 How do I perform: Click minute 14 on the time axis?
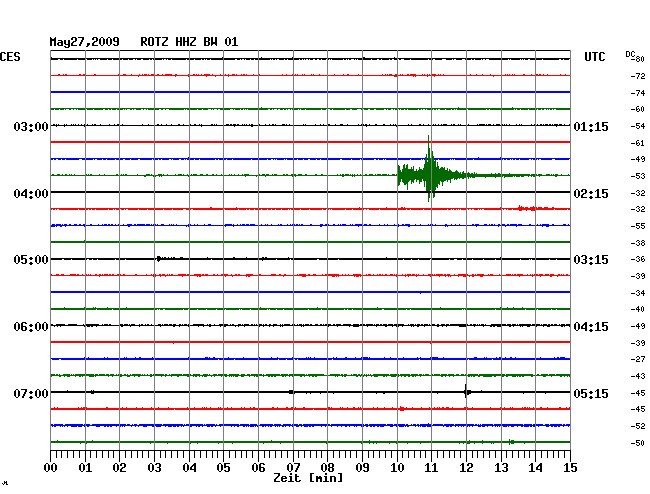click(x=536, y=468)
